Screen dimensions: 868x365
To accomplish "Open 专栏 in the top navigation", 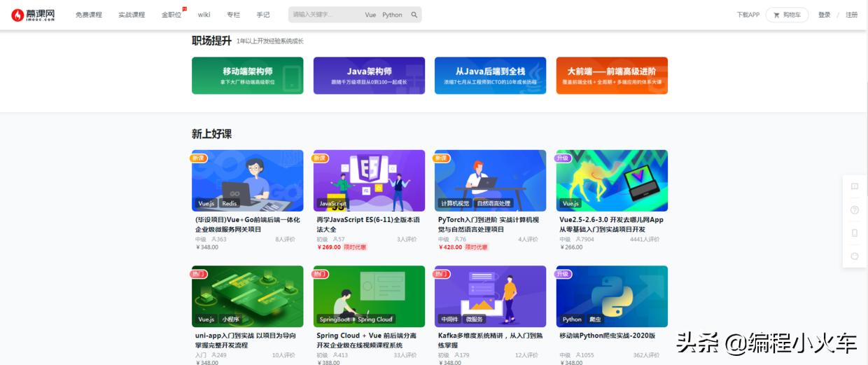I will 233,15.
